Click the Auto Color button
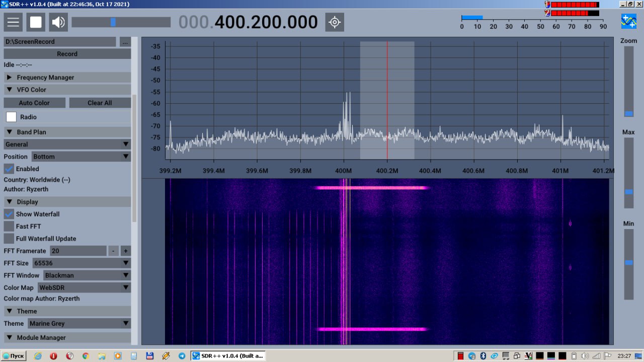The width and height of the screenshot is (644, 362). coord(34,103)
